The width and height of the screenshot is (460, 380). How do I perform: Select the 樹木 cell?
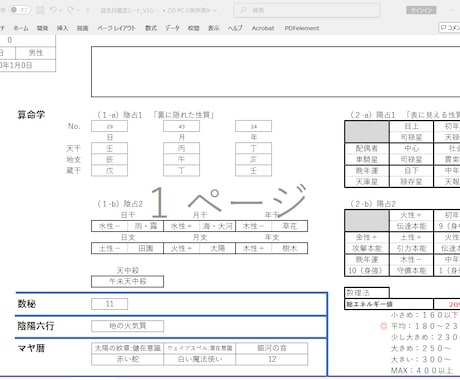tap(290, 248)
